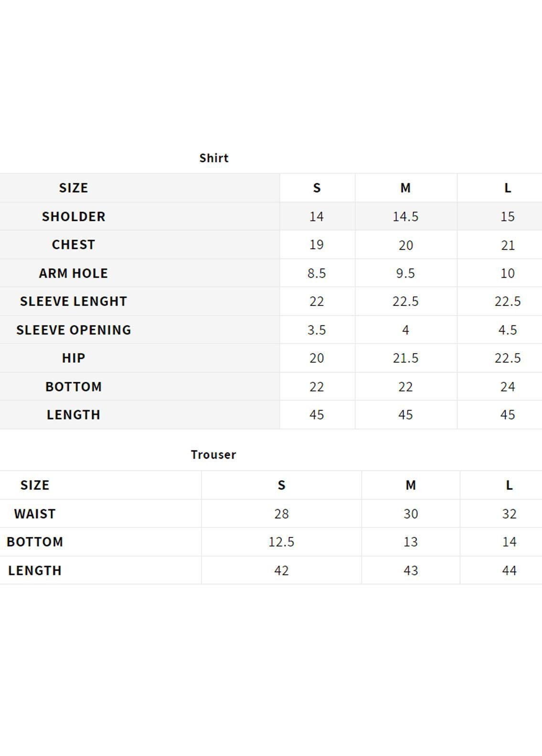The width and height of the screenshot is (542, 756).
Task: Click trouser size L column header
Action: click(509, 485)
